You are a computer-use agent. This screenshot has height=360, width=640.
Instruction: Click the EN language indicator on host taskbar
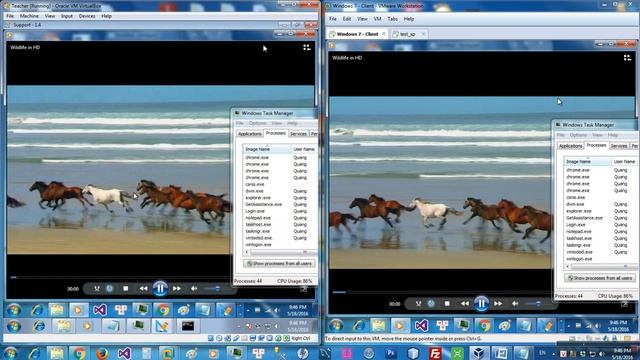click(542, 353)
